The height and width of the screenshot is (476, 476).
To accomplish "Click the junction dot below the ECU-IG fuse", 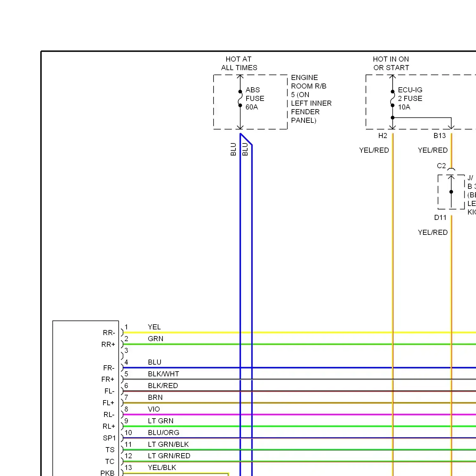I will click(x=393, y=118).
